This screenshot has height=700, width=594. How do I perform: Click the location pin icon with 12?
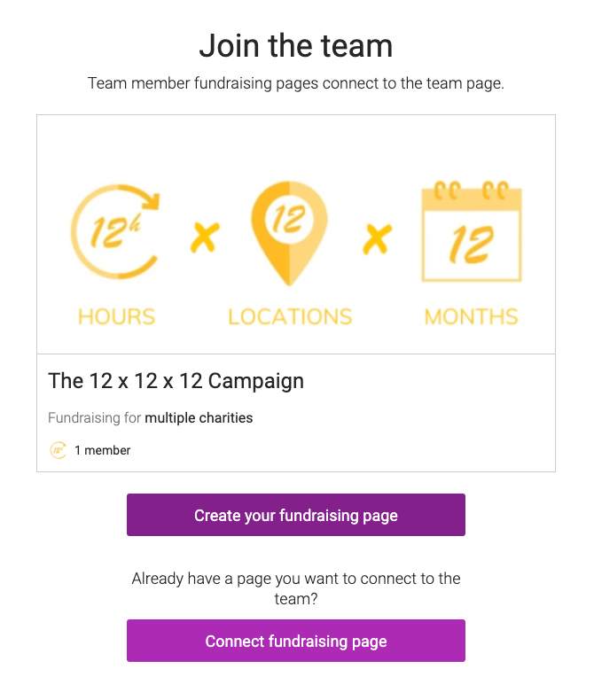289,232
